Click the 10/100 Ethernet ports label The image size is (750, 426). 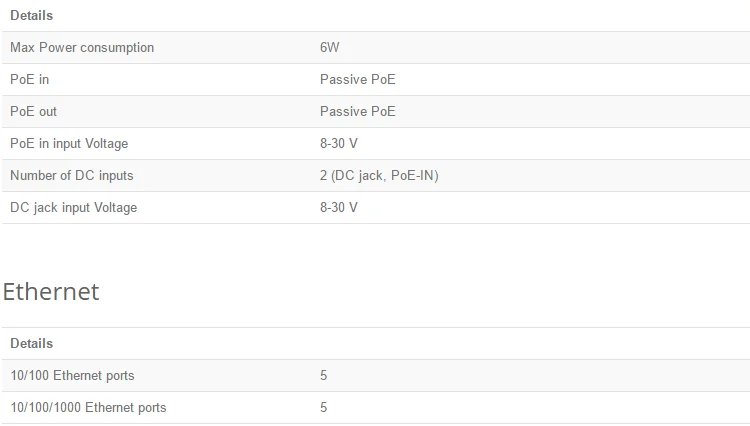72,375
